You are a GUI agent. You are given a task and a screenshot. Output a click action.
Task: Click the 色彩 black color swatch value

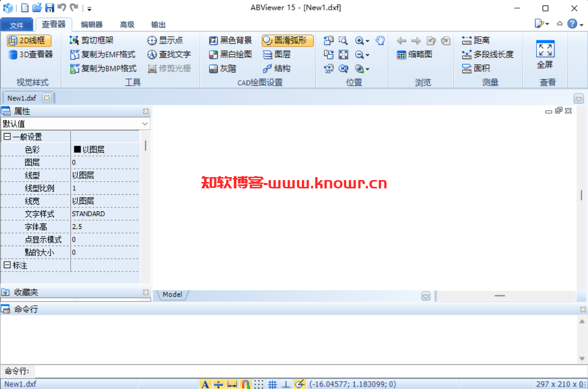(77, 150)
